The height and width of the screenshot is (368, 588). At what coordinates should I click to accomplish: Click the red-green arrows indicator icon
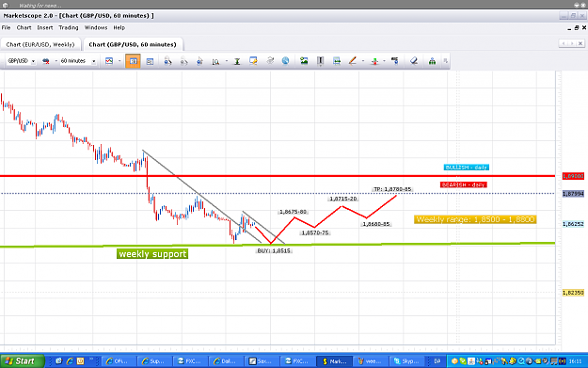374,61
